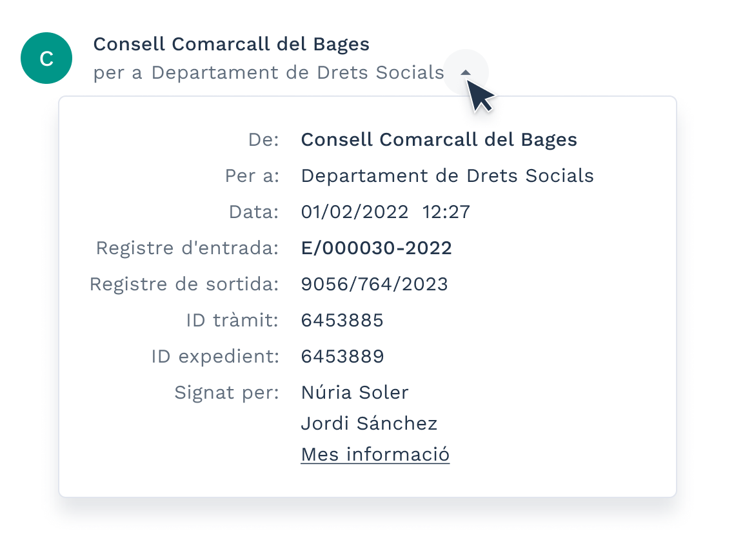This screenshot has height=560, width=734.
Task: Click the Signat per label
Action: pos(226,393)
